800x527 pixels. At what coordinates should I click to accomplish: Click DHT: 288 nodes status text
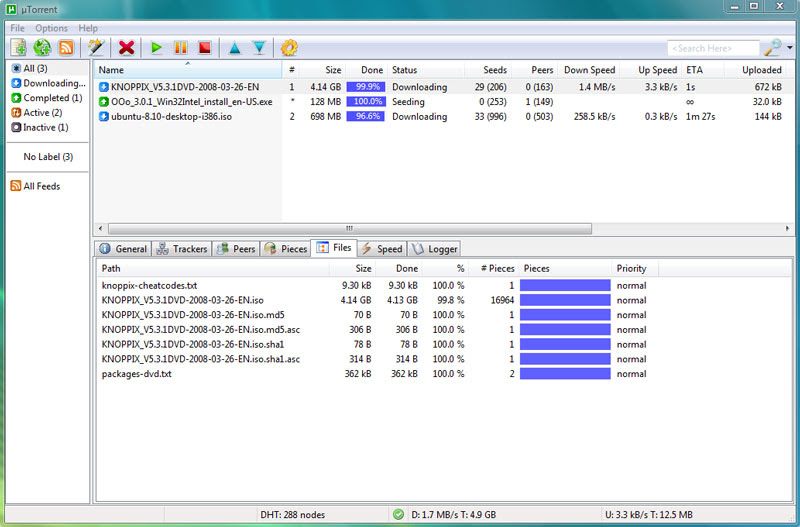tap(292, 515)
